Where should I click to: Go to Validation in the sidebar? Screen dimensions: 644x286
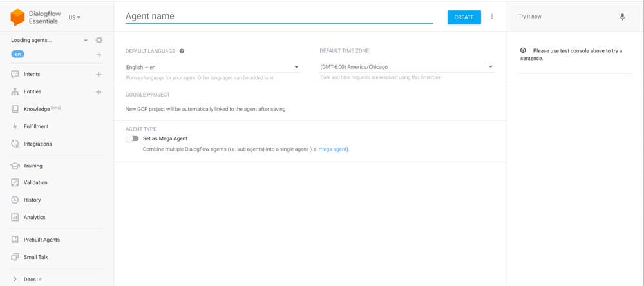click(x=35, y=182)
